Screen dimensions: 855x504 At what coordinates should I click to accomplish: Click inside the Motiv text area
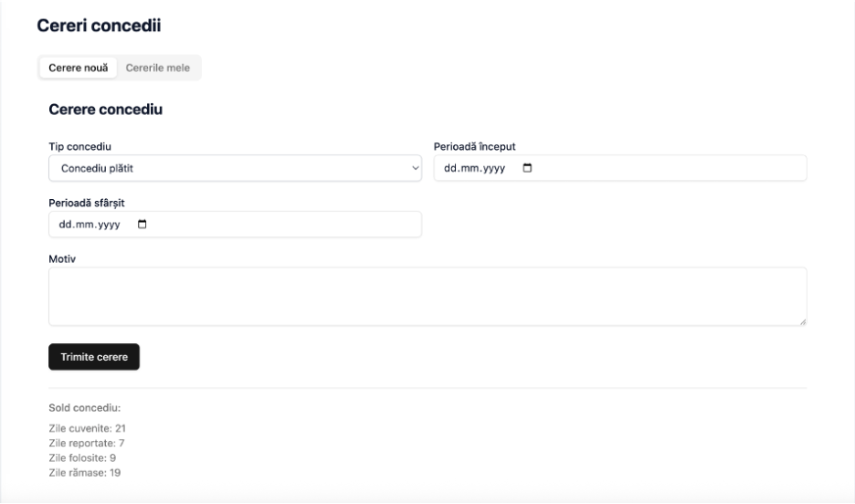[x=427, y=296]
